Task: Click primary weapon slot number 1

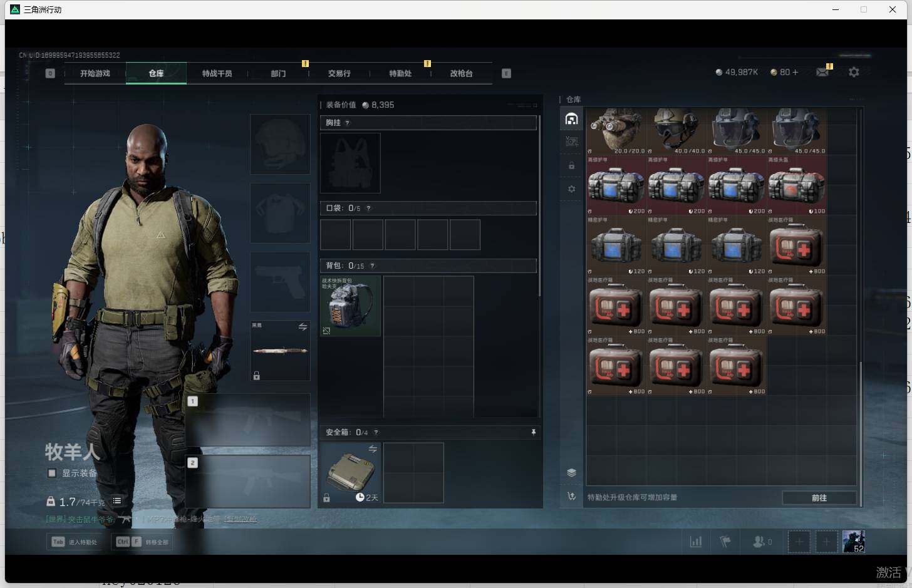Action: (247, 420)
